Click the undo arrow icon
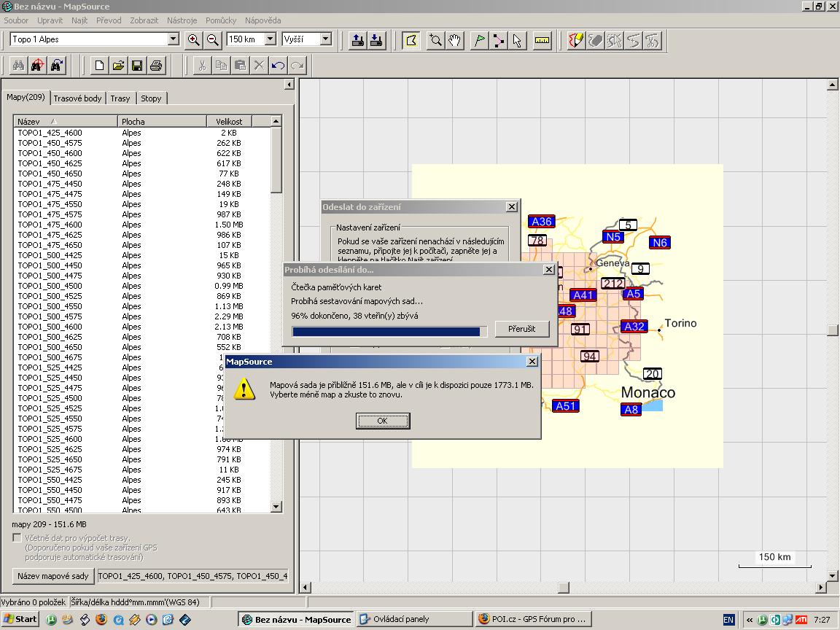The height and width of the screenshot is (630, 840). [x=278, y=66]
